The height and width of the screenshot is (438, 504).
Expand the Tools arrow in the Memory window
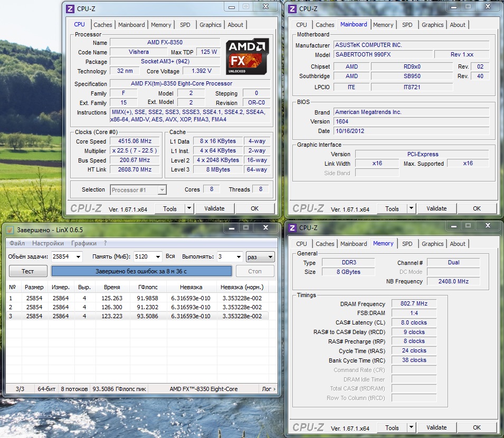(x=411, y=427)
